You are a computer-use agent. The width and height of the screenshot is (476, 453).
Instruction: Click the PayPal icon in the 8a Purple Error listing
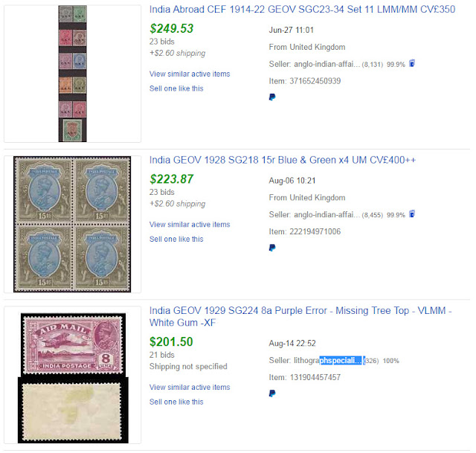[271, 393]
